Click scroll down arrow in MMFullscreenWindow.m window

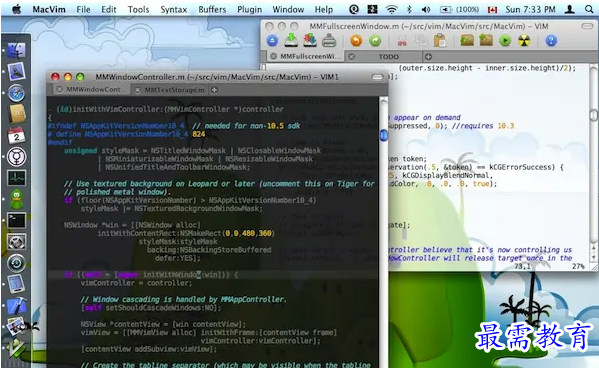[x=593, y=257]
